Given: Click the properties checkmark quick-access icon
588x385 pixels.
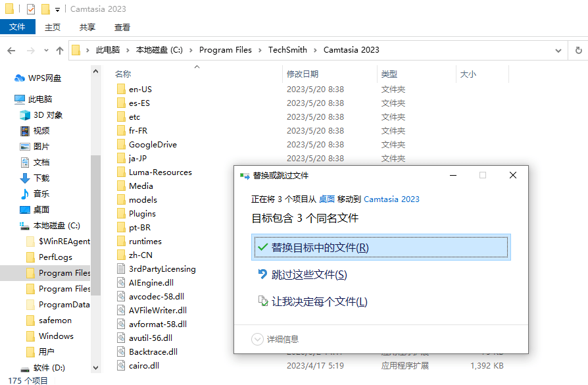Looking at the screenshot, I should point(31,9).
